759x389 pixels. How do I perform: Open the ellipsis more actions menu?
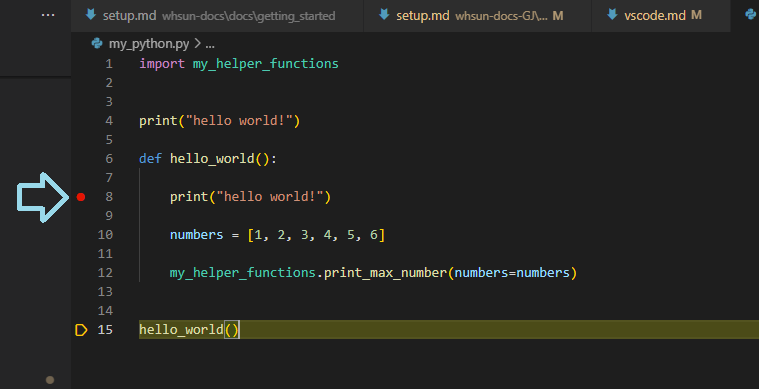pos(48,15)
